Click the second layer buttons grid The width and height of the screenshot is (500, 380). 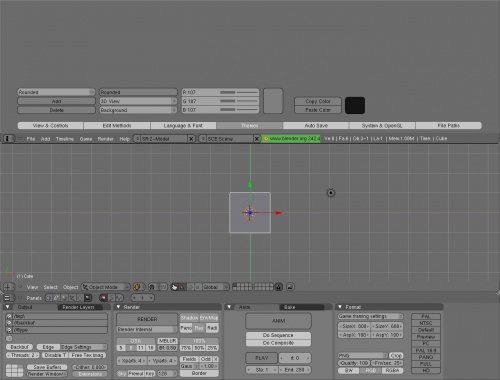coord(264,287)
